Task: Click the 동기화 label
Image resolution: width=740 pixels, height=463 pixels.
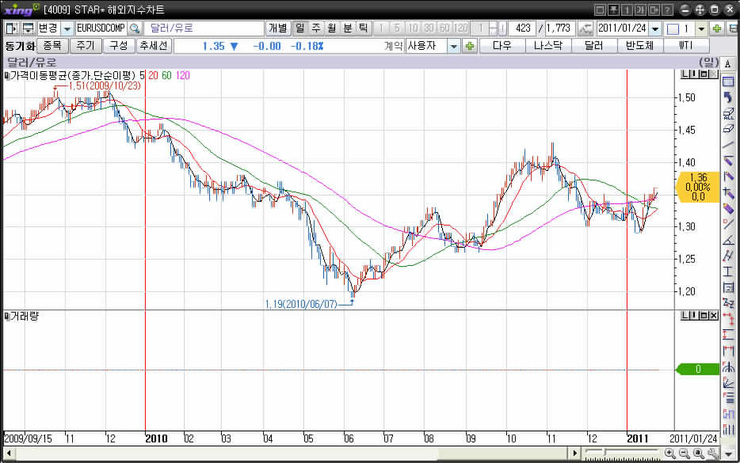Action: coord(20,46)
